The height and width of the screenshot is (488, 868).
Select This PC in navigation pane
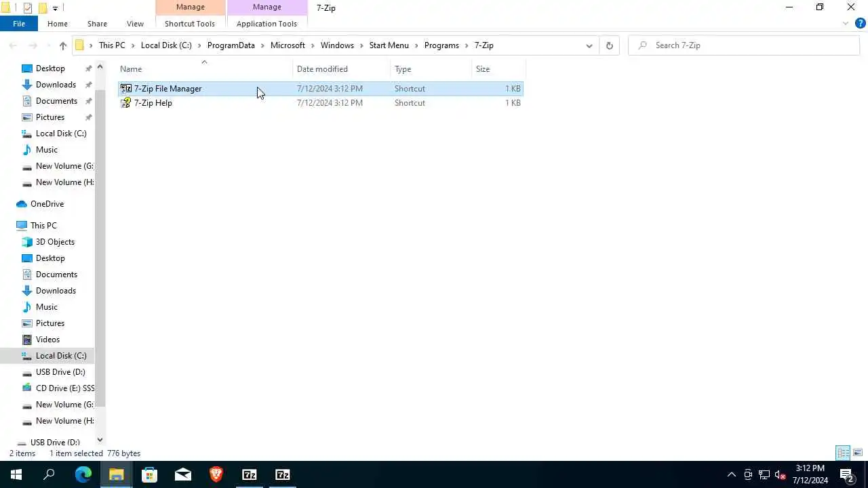tap(43, 226)
